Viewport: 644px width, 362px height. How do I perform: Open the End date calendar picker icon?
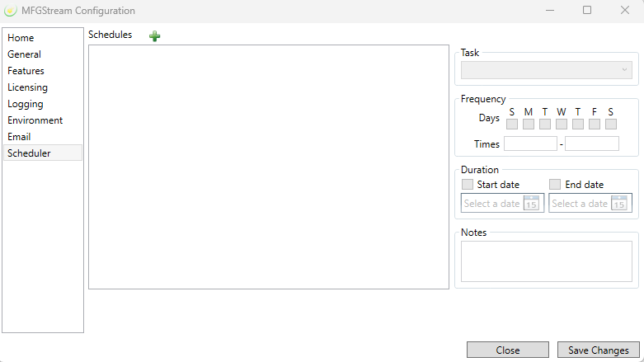coord(619,203)
